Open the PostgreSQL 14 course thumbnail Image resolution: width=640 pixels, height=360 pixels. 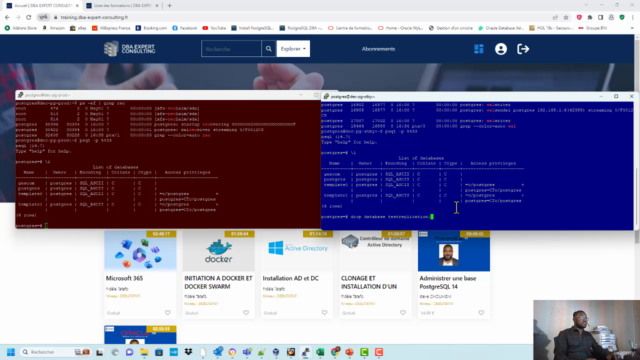(453, 251)
